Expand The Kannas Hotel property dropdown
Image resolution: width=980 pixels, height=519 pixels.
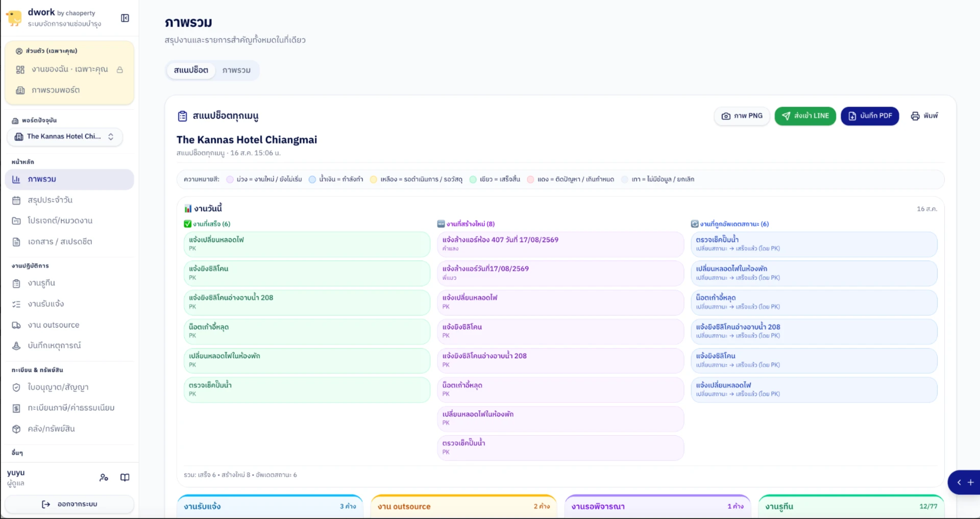pyautogui.click(x=65, y=137)
